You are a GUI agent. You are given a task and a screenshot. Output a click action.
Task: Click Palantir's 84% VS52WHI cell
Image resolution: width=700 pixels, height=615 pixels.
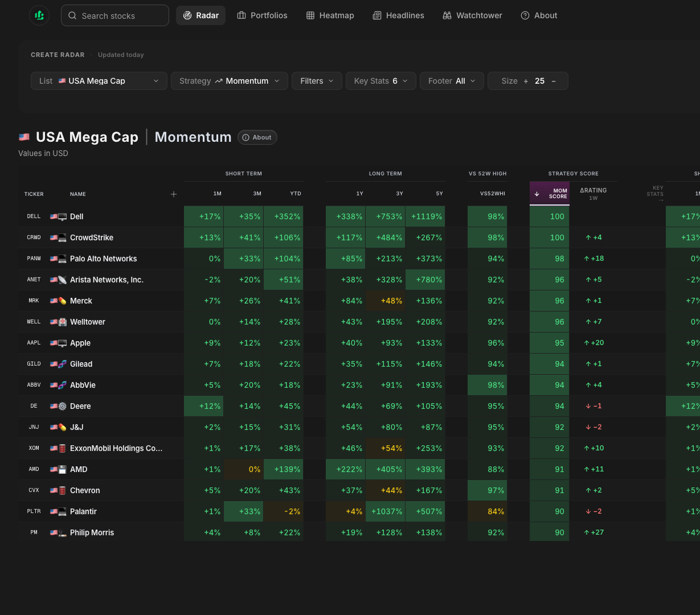[x=488, y=511]
